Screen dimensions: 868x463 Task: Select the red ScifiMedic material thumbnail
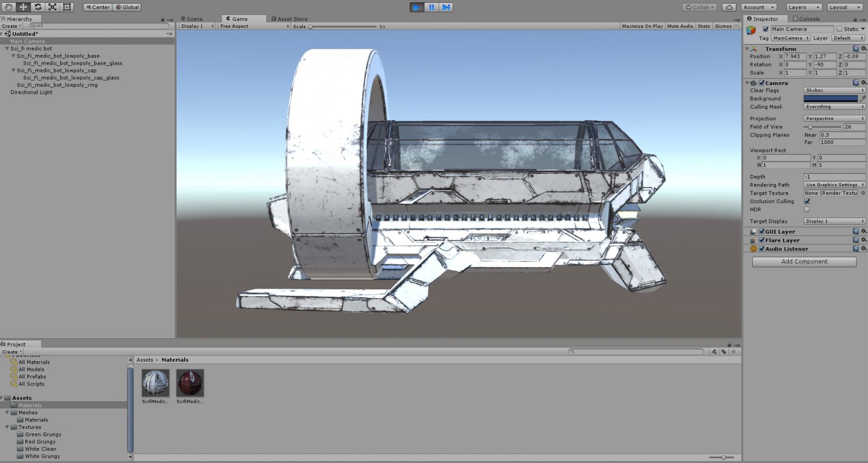190,383
